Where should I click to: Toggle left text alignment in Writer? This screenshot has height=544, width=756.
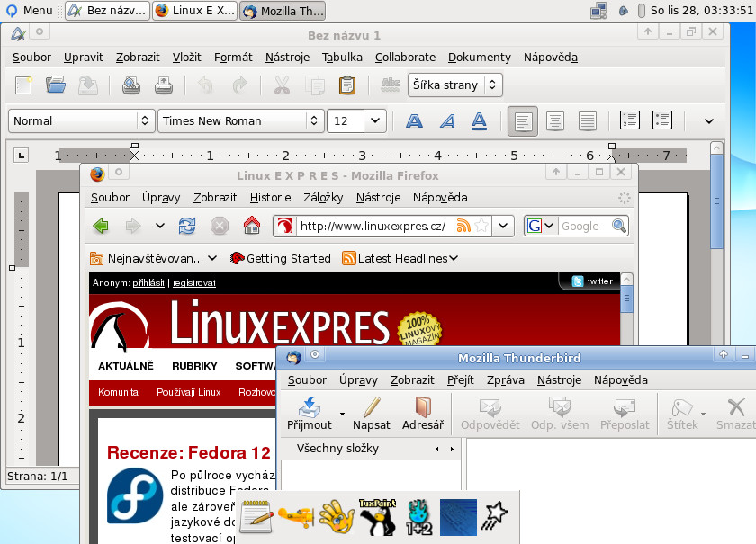(522, 120)
